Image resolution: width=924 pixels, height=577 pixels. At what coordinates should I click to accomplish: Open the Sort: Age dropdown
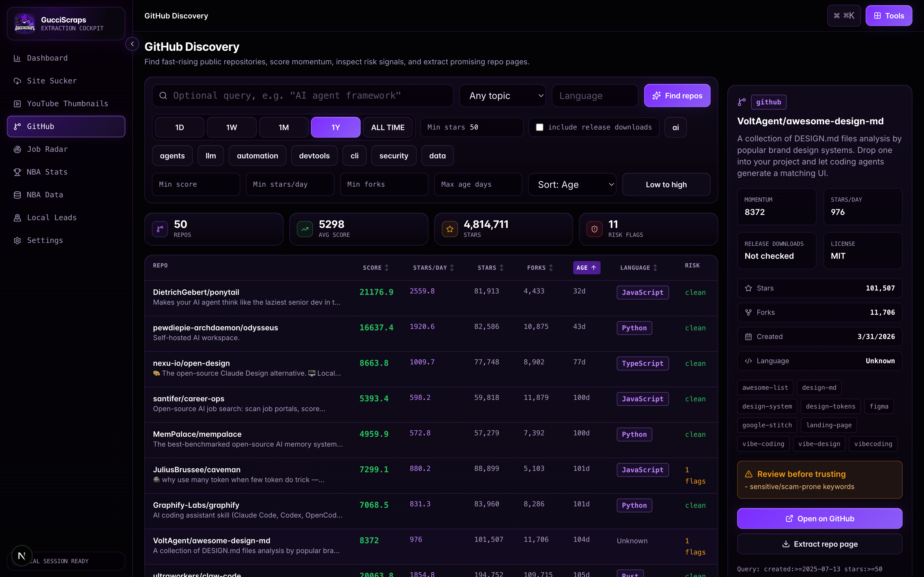(572, 185)
